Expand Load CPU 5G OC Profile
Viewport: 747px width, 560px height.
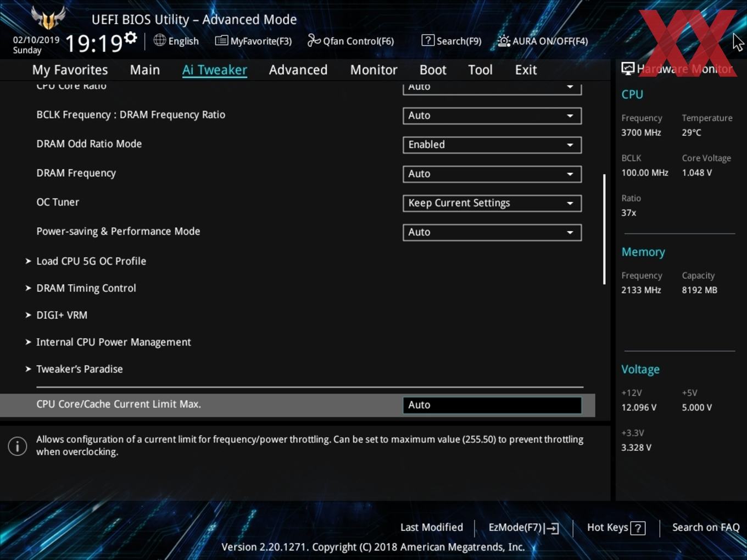pos(91,261)
